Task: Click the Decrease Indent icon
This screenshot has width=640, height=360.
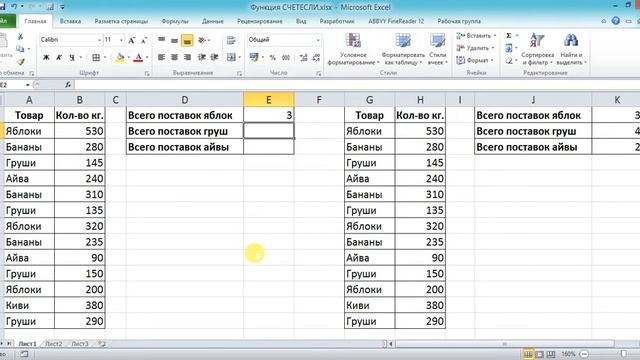Action: pyautogui.click(x=202, y=58)
